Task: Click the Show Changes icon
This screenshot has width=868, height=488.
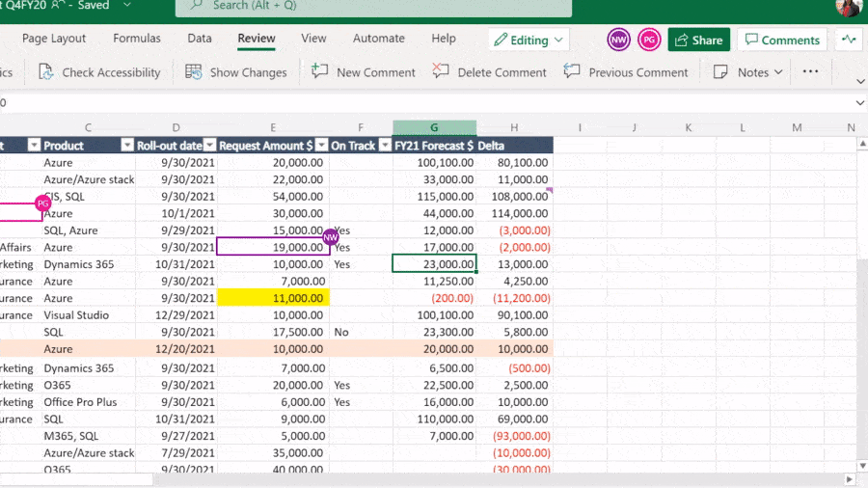Action: pos(194,72)
